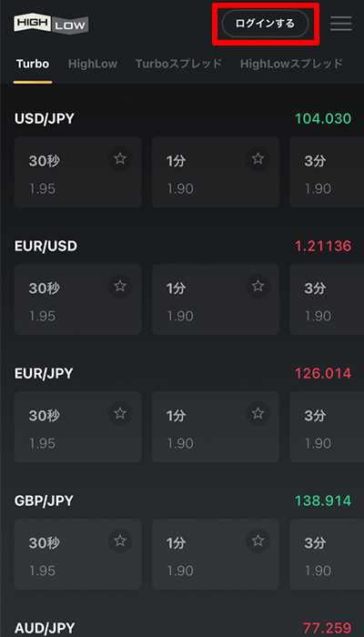The height and width of the screenshot is (637, 364).
Task: Select the Turbo tab
Action: pos(33,64)
